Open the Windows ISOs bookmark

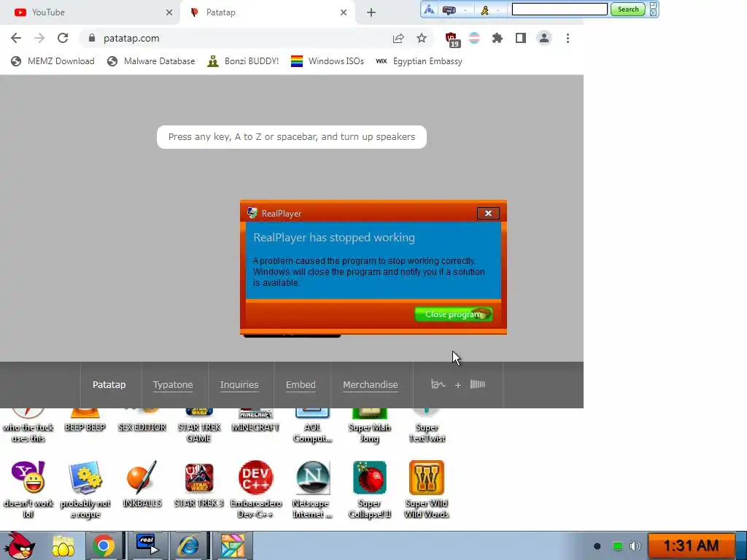coord(328,61)
